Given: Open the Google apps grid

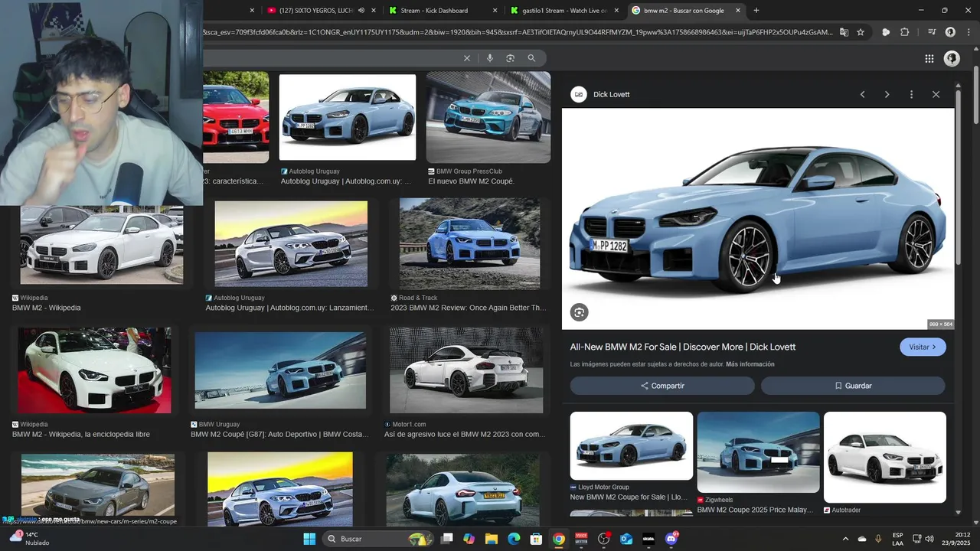Looking at the screenshot, I should (x=929, y=59).
